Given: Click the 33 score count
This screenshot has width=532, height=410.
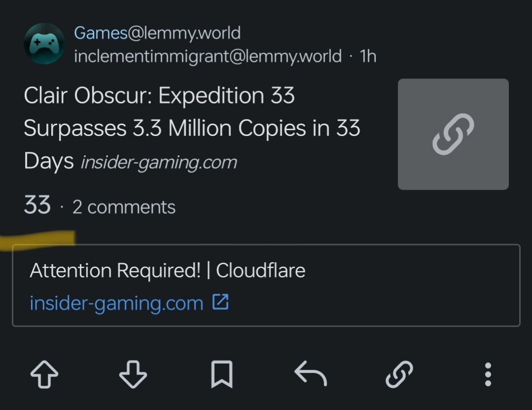Looking at the screenshot, I should (37, 205).
